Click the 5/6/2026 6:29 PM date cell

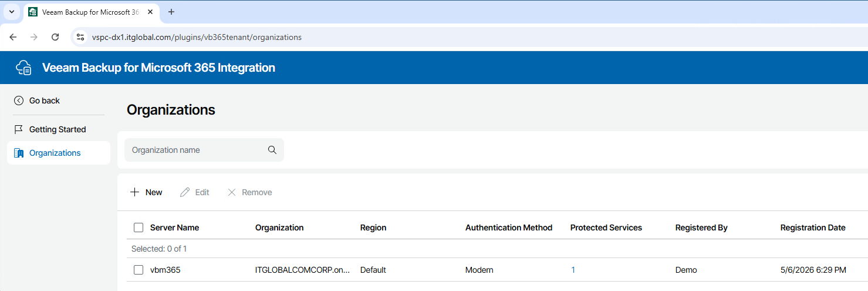tap(813, 270)
